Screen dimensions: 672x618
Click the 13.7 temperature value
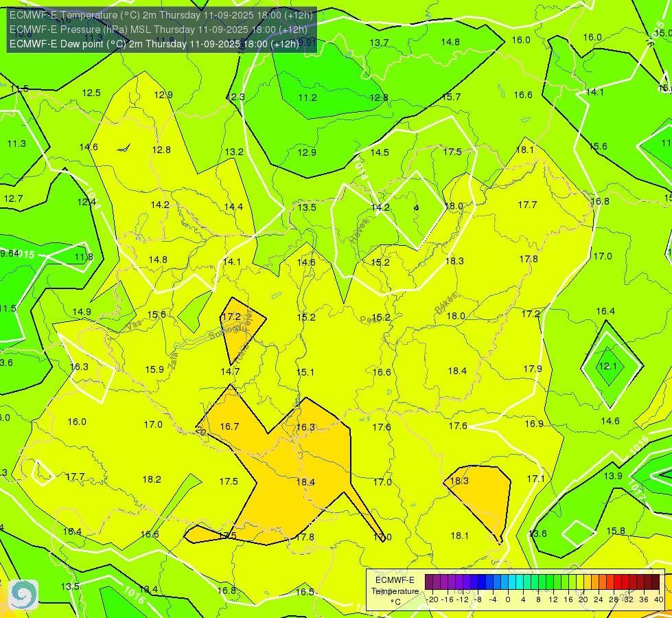[x=379, y=43]
